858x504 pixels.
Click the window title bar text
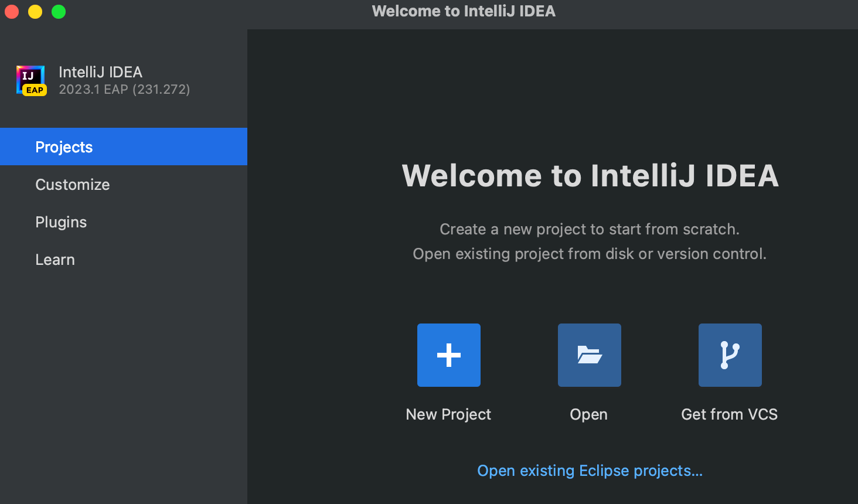pos(464,11)
